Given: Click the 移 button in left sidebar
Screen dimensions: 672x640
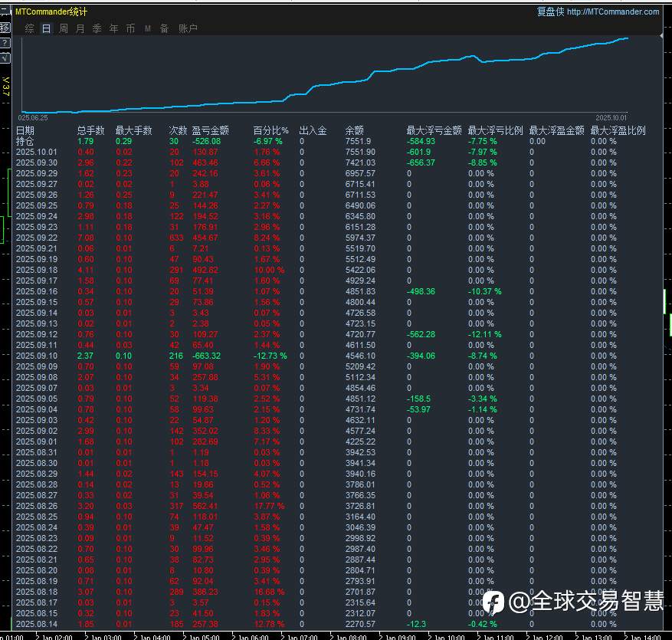Looking at the screenshot, I should pos(5,28).
